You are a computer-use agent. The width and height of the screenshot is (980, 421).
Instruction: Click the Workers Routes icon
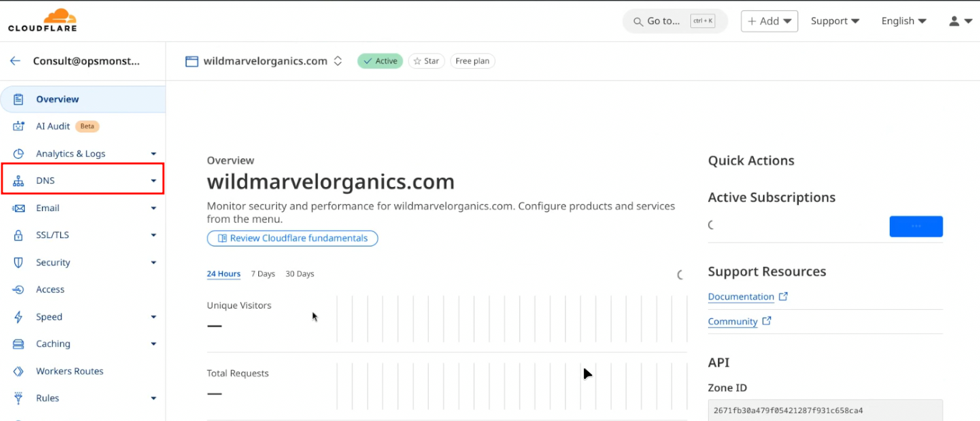coord(19,371)
